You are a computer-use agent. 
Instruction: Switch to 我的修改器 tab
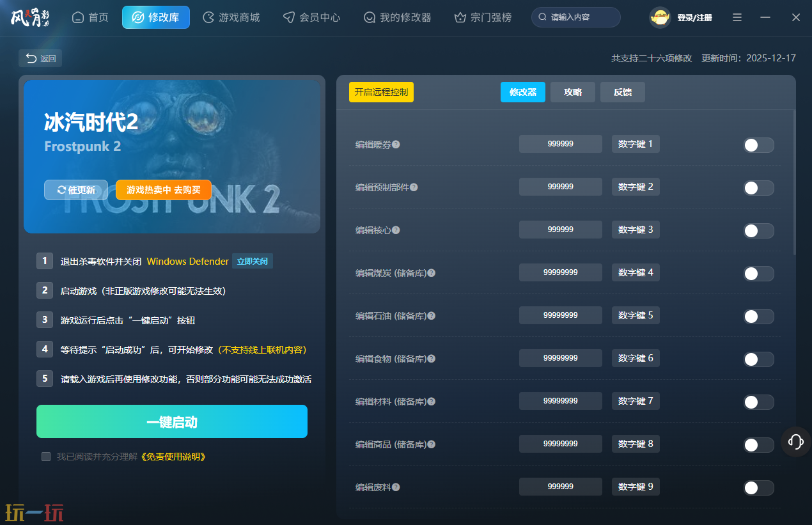397,17
